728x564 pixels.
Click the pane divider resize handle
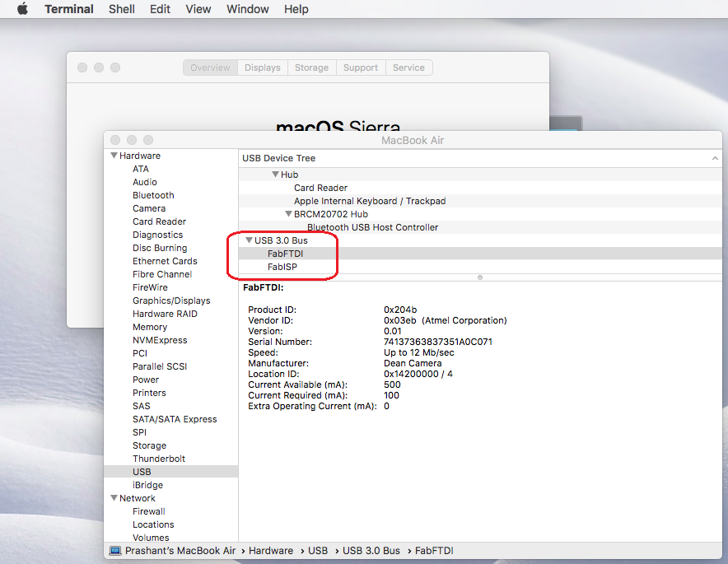click(x=480, y=277)
